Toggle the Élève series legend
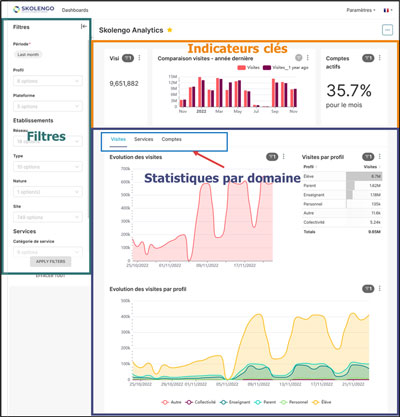Screen dimensions: 400x417 click(x=322, y=402)
